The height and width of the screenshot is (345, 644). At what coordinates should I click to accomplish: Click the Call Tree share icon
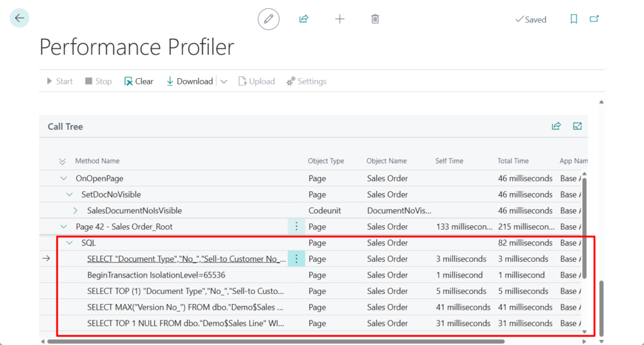556,126
